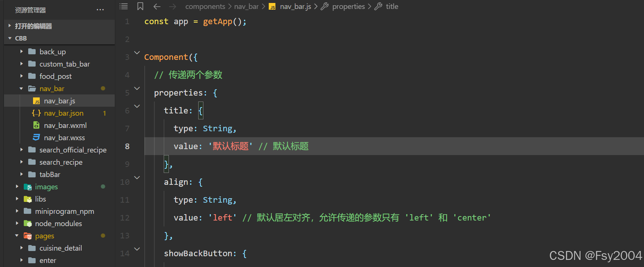Collapse the CBB project root
This screenshot has height=267, width=644.
pos(10,38)
